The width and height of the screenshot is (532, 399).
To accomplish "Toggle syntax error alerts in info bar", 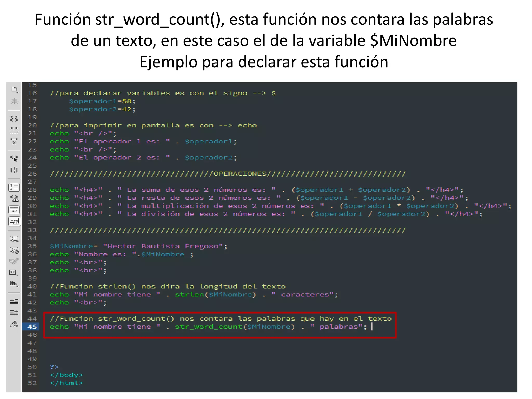I will [x=14, y=221].
